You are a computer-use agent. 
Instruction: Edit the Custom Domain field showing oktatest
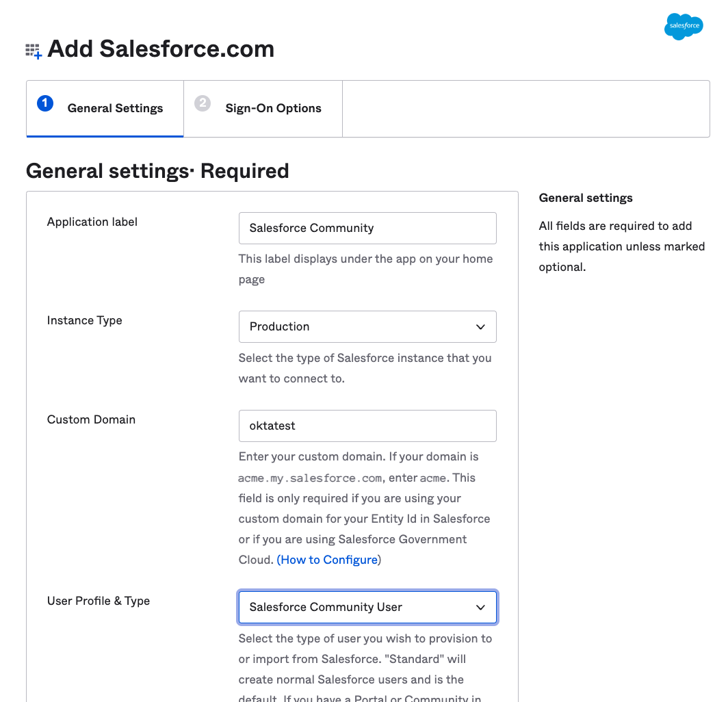click(x=367, y=426)
